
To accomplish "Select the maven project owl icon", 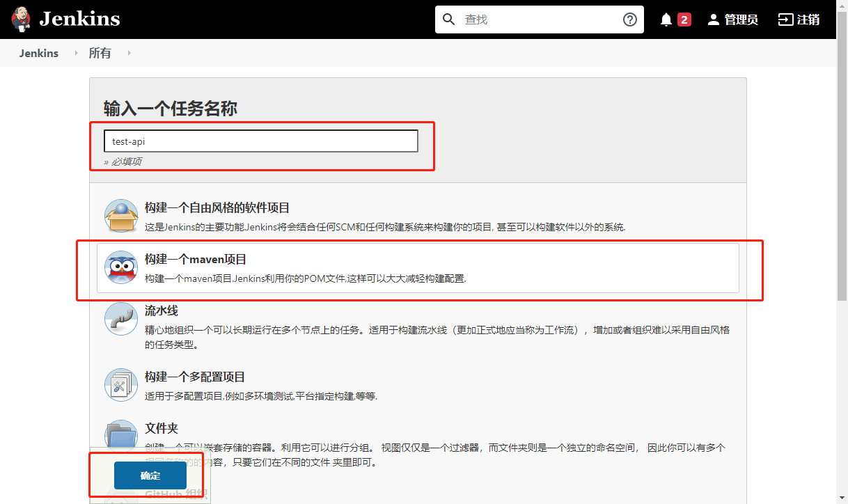I will pos(121,267).
